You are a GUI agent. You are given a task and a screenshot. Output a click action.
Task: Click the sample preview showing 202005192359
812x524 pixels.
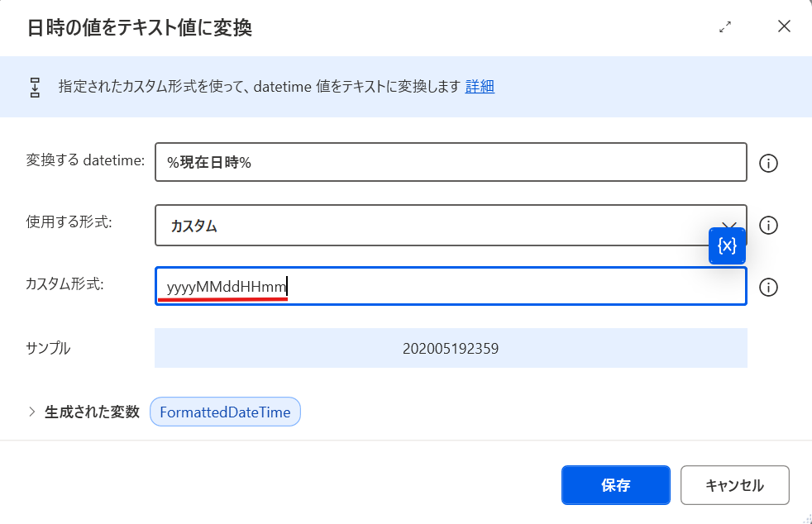(x=451, y=348)
